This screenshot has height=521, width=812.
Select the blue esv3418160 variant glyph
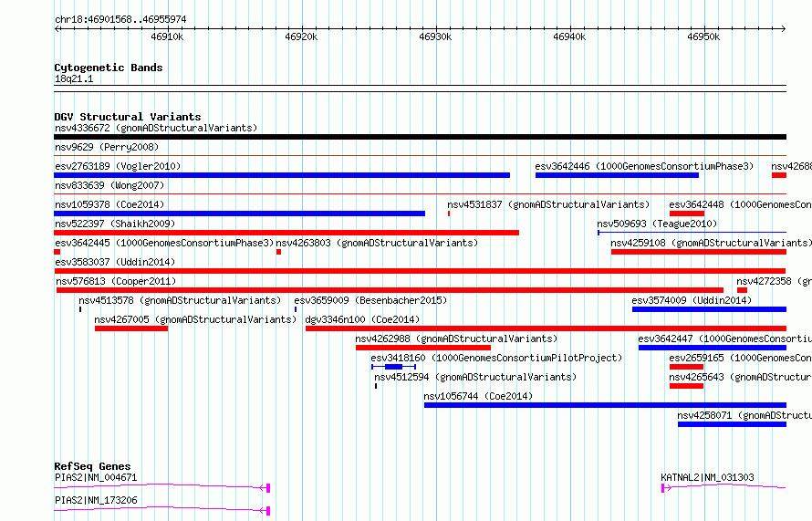[x=393, y=367]
